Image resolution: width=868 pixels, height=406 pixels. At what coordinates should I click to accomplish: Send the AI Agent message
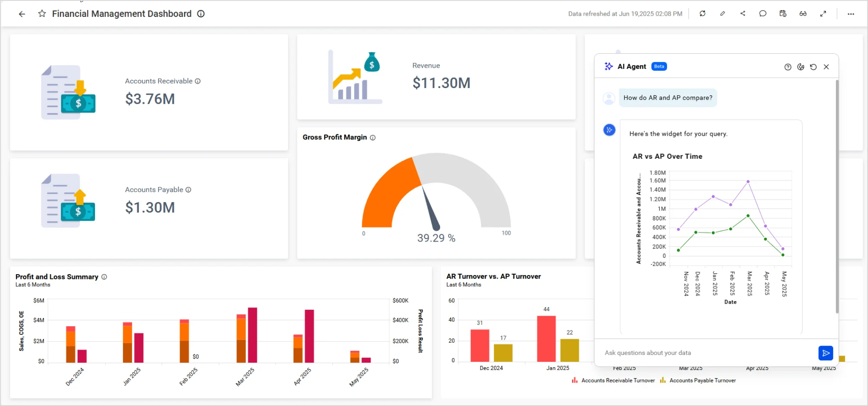click(x=825, y=353)
